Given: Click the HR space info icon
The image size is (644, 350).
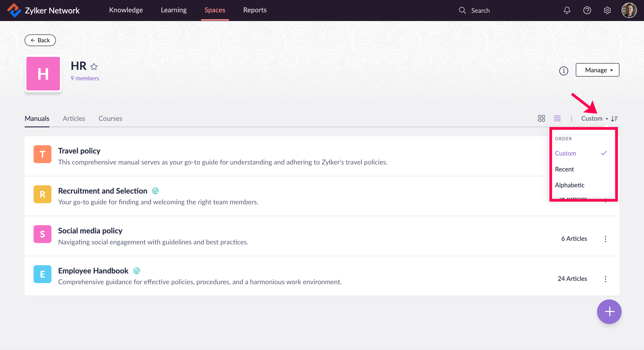Looking at the screenshot, I should click(x=563, y=71).
